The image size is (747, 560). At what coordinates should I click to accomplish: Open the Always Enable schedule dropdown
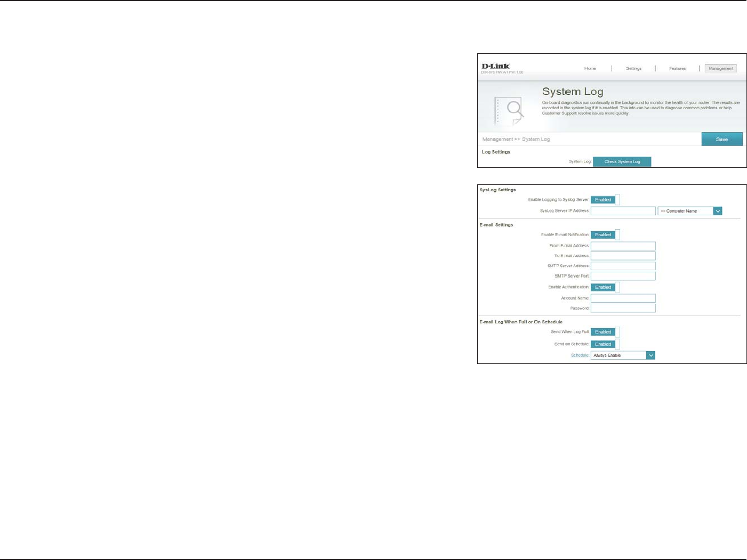click(623, 355)
